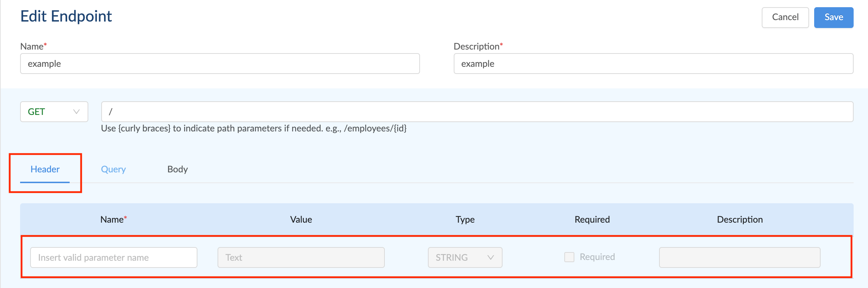Click the parameter Value text box
Image resolution: width=868 pixels, height=288 pixels.
(301, 257)
